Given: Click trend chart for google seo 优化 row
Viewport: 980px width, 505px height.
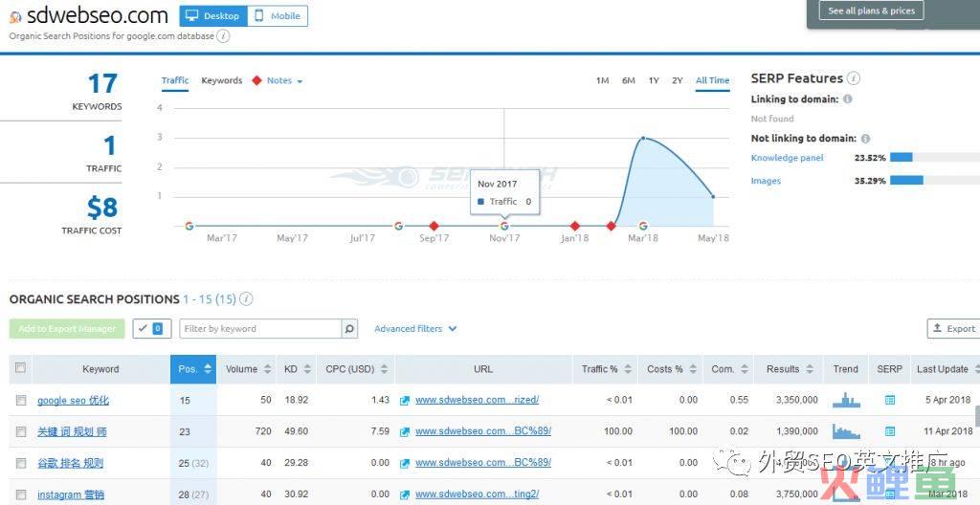Looking at the screenshot, I should click(846, 400).
